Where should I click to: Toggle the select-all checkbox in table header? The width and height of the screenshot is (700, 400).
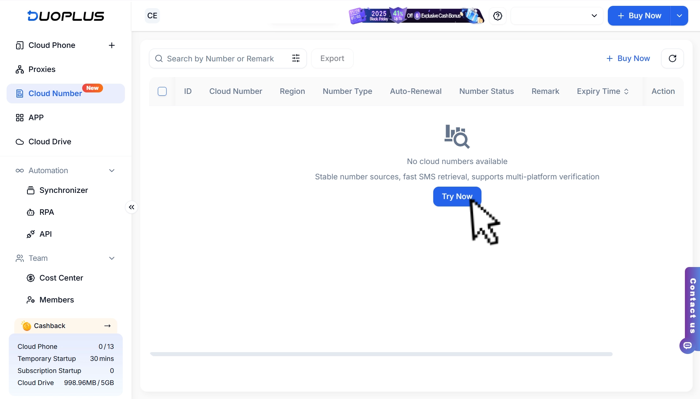point(162,91)
